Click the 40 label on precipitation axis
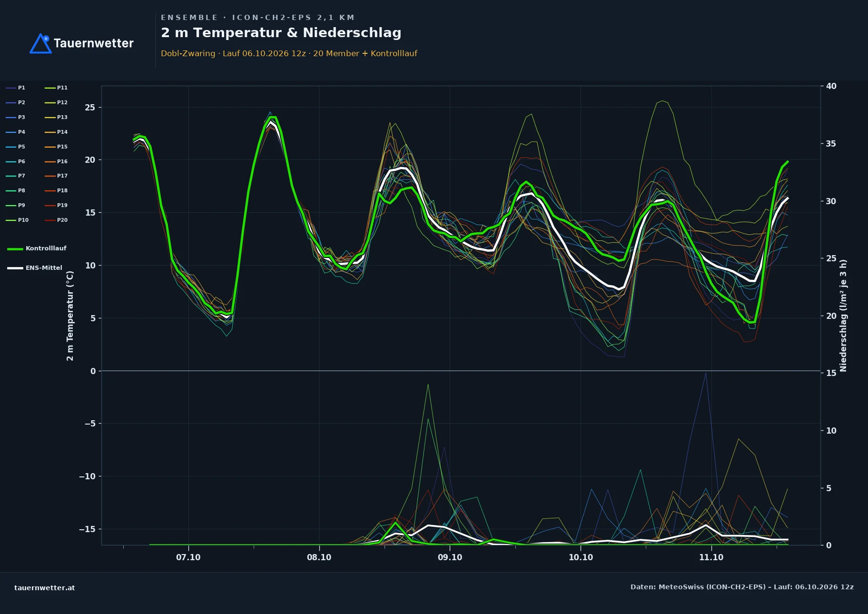 coord(831,86)
